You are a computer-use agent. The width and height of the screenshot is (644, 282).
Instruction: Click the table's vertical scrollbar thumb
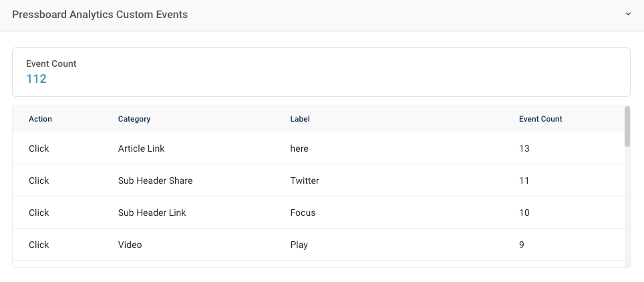pyautogui.click(x=627, y=126)
